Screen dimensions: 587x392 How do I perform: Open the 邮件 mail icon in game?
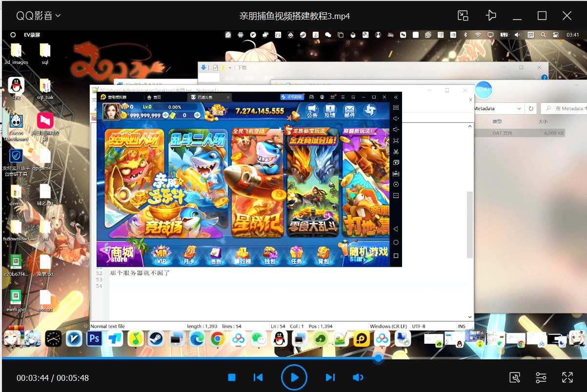click(x=349, y=111)
